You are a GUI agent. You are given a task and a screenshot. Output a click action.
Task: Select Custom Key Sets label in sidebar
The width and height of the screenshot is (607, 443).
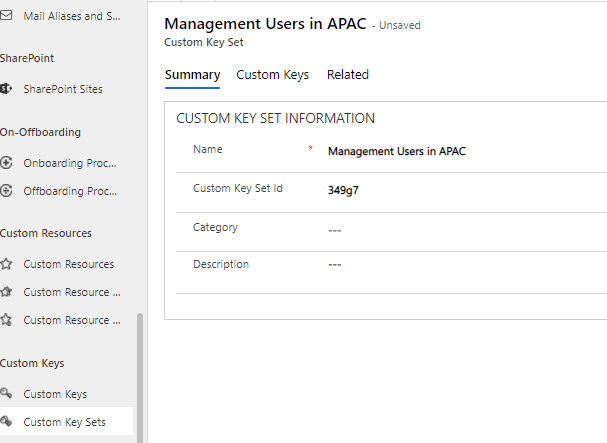click(x=64, y=422)
